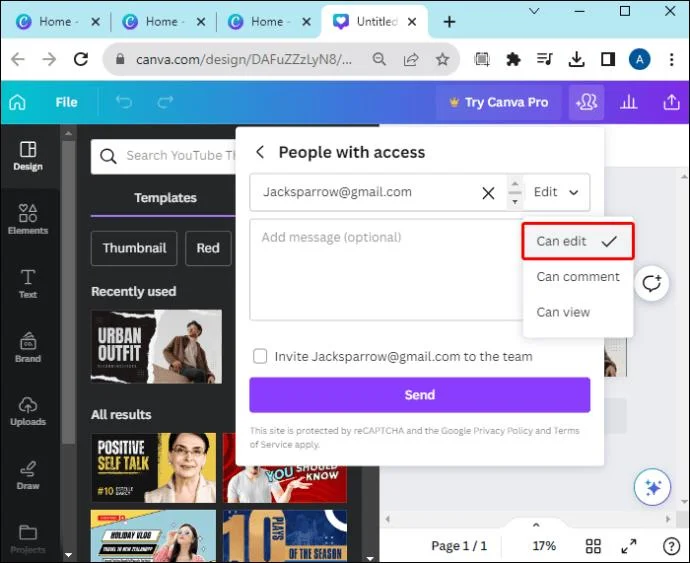Open the Edit permission dropdown
The height and width of the screenshot is (563, 690).
(x=556, y=192)
